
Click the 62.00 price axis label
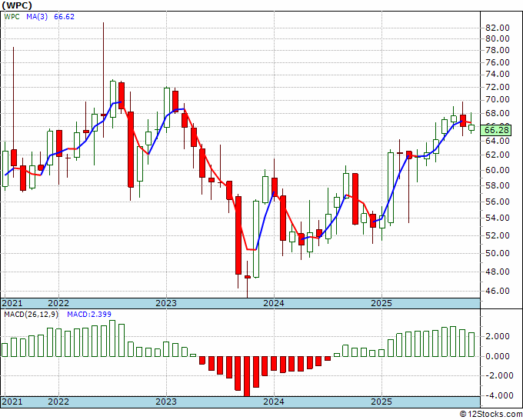498,155
